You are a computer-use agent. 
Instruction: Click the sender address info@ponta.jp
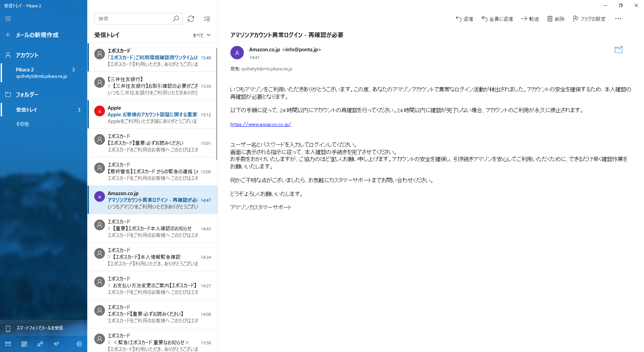(x=302, y=50)
